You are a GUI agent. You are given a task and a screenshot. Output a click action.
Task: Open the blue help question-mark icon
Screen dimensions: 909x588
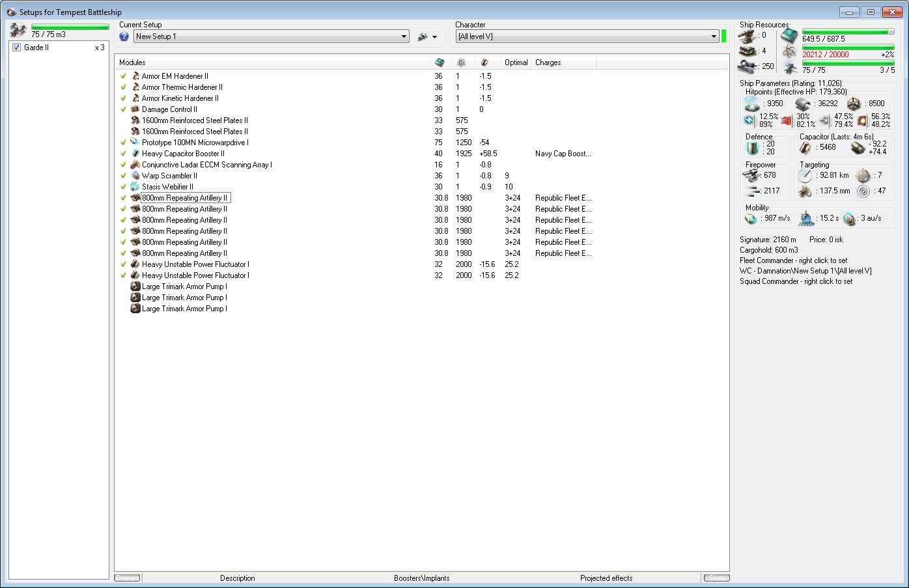[124, 36]
